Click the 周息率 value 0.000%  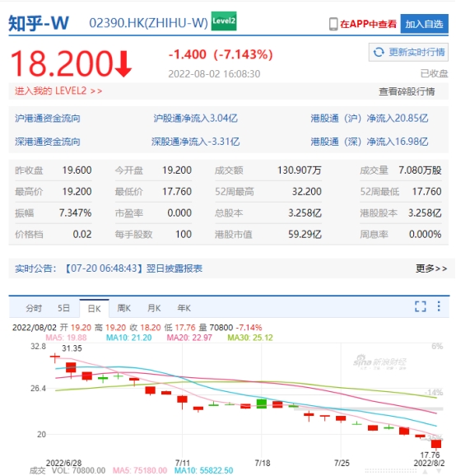point(425,235)
